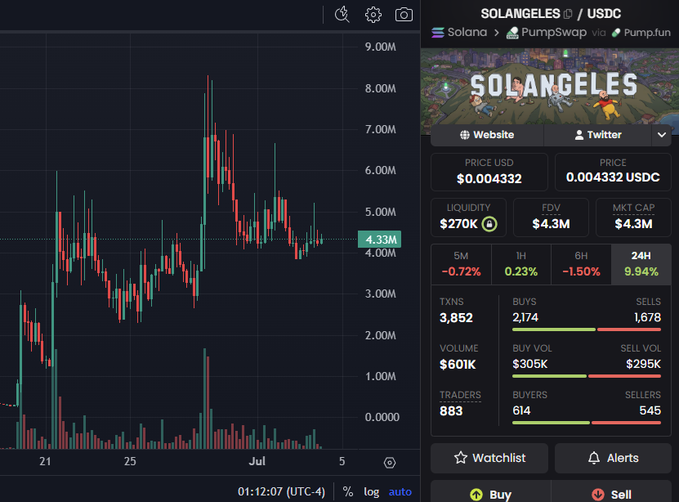
Task: Click the liquidity lock icon
Action: point(489,224)
